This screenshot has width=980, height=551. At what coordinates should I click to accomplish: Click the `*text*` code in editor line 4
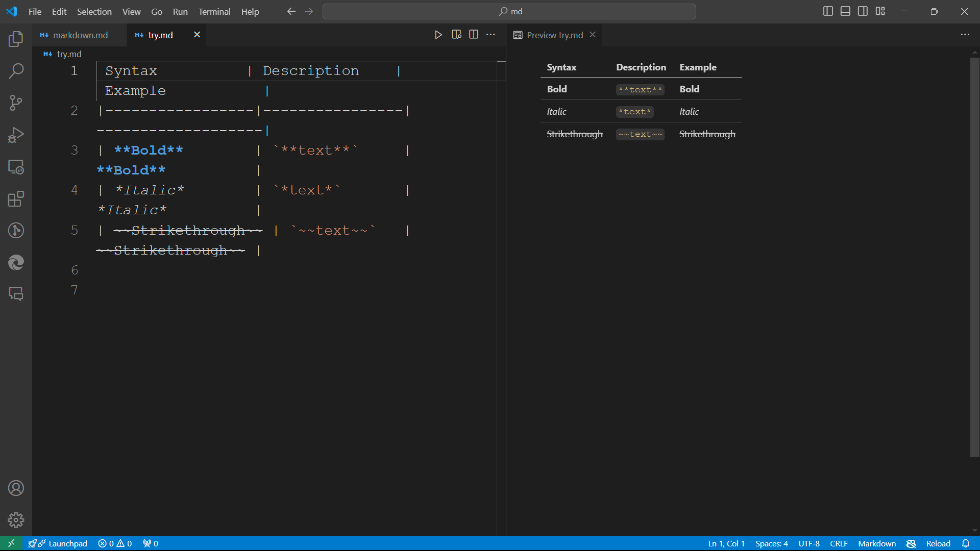(x=306, y=190)
